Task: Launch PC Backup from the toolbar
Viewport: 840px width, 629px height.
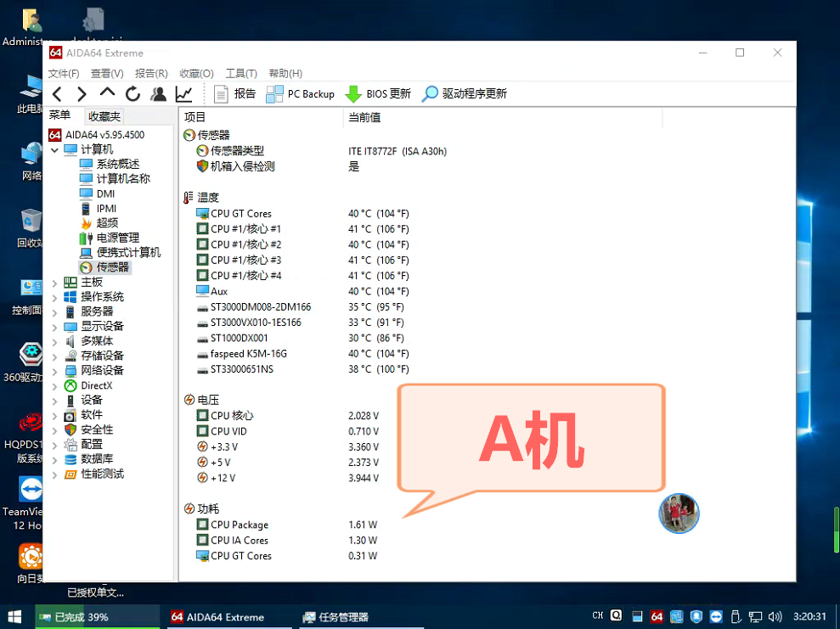Action: (x=301, y=94)
